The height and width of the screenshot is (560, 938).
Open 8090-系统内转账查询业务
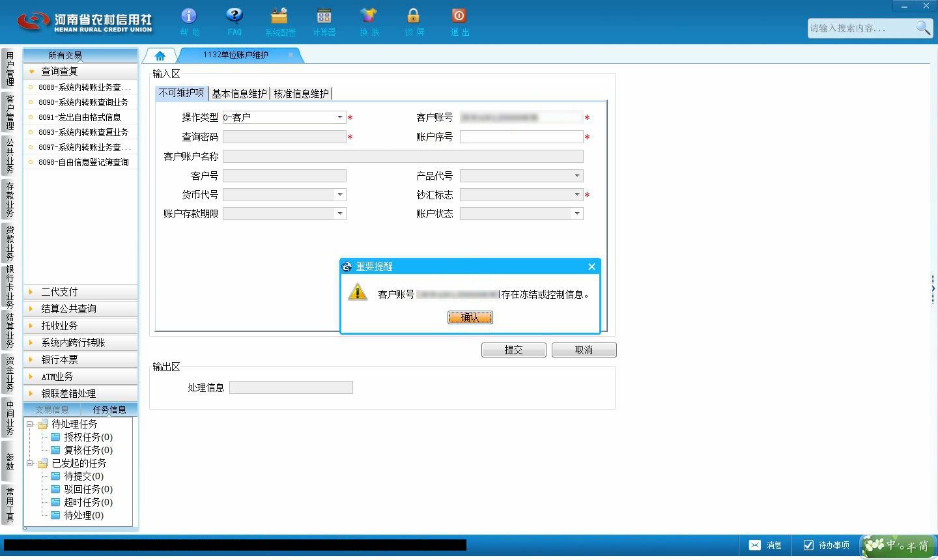point(81,102)
